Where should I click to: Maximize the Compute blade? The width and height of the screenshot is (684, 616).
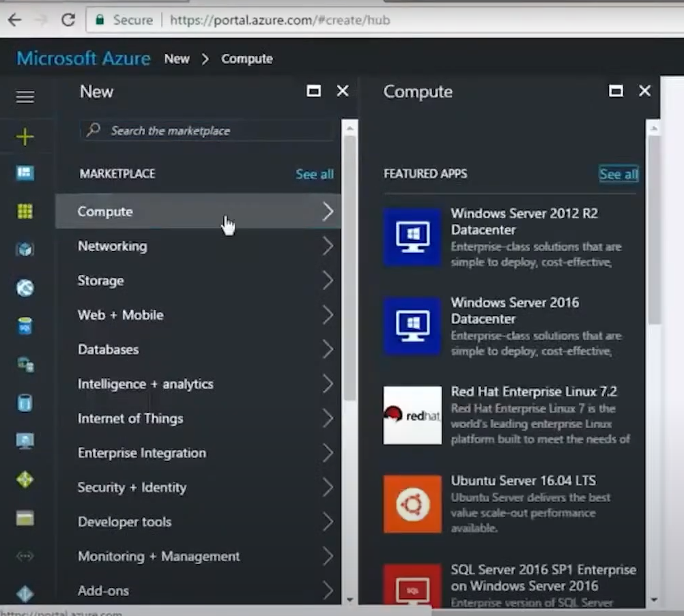tap(616, 91)
